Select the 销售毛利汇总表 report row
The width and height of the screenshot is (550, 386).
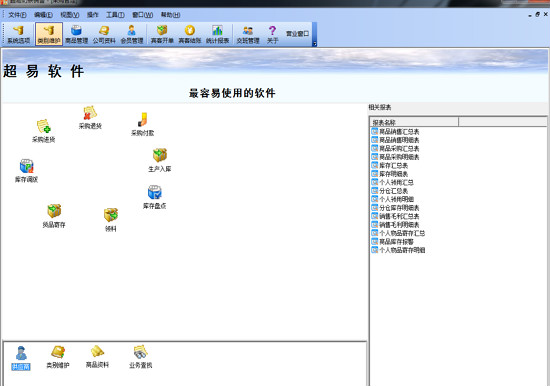coord(395,216)
